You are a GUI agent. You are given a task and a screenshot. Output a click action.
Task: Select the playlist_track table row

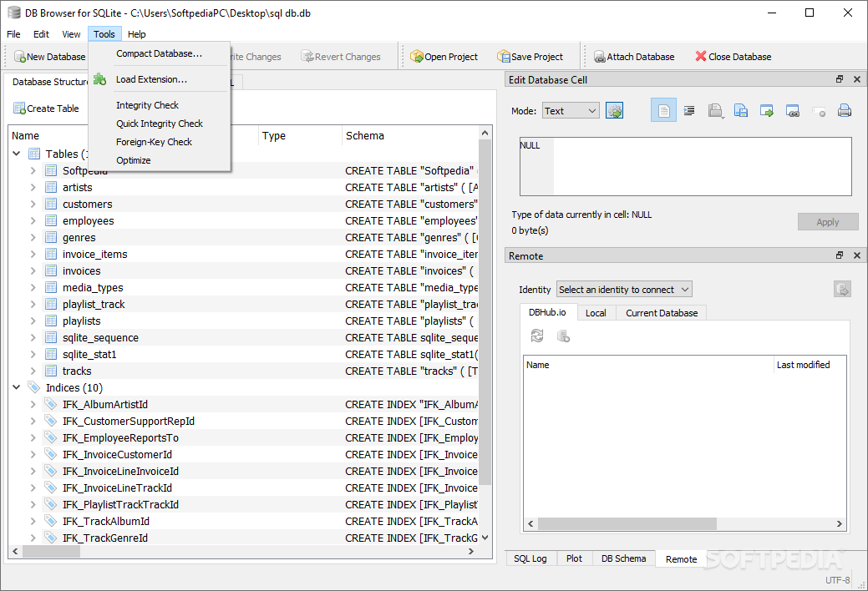(244, 305)
